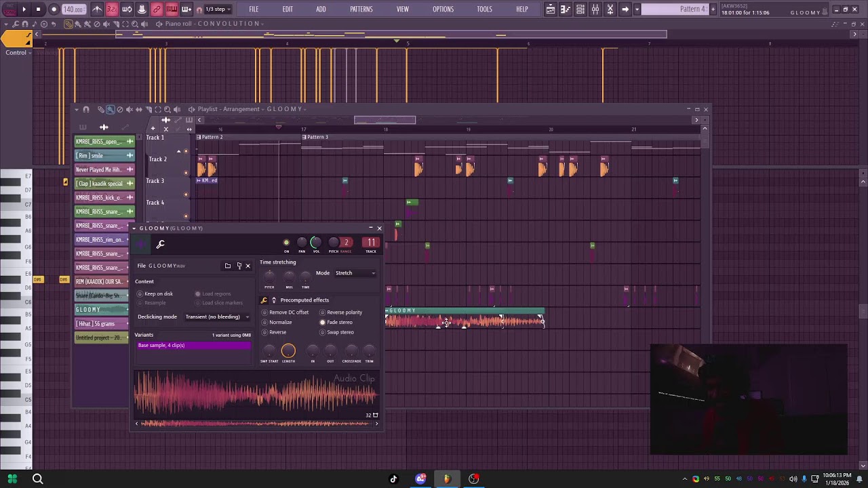Open Windows Start button in taskbar
The image size is (868, 488).
point(12,479)
